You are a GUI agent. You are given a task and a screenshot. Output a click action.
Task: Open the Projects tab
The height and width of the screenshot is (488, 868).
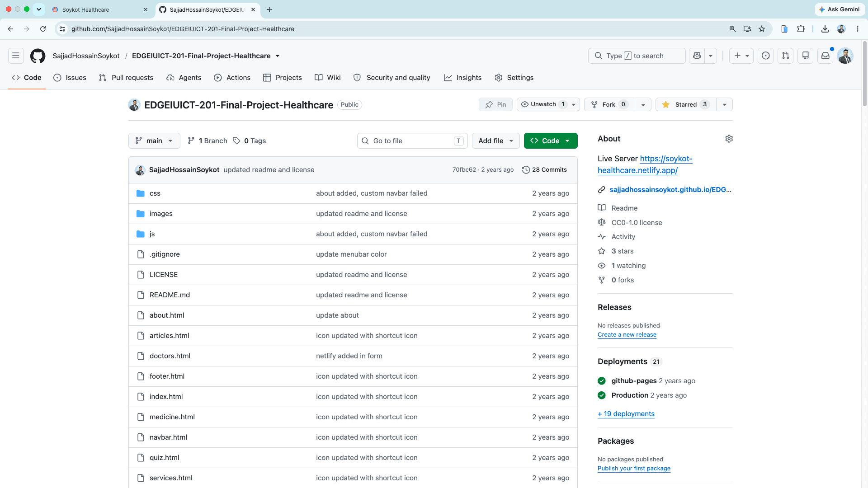point(283,78)
